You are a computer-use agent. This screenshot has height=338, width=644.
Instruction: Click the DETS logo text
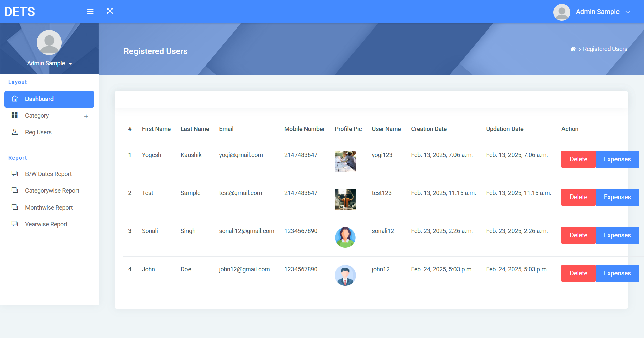pyautogui.click(x=19, y=12)
